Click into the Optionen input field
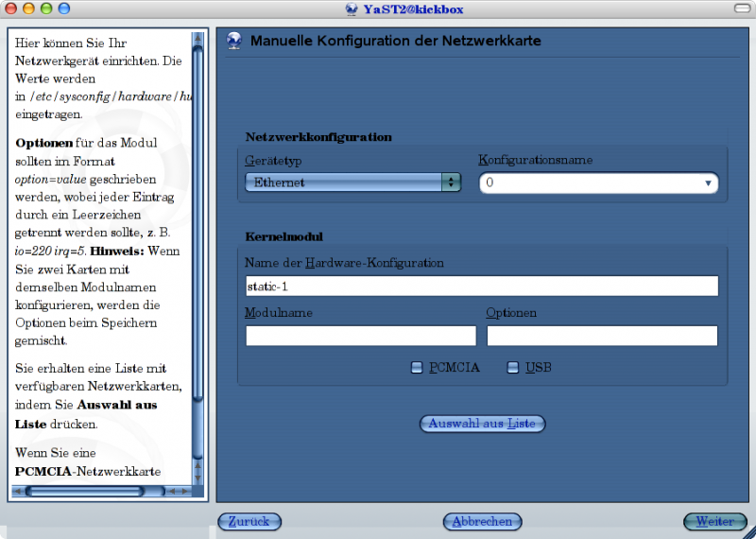 [602, 336]
